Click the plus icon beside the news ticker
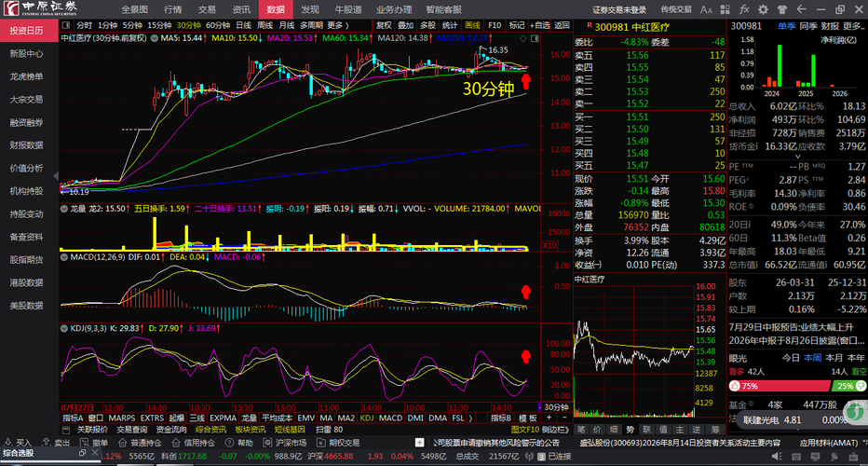The height and width of the screenshot is (466, 868). tap(420, 443)
